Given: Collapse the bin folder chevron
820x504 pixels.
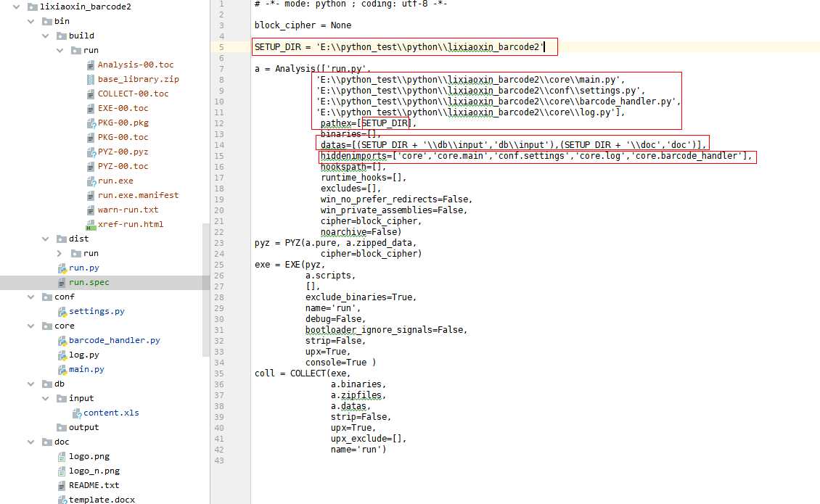Looking at the screenshot, I should click(31, 22).
